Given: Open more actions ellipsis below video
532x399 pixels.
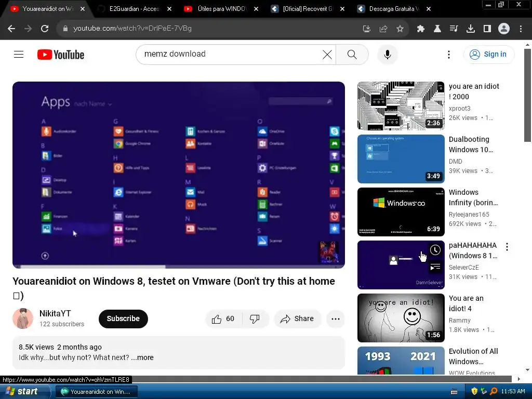Looking at the screenshot, I should pos(336,318).
